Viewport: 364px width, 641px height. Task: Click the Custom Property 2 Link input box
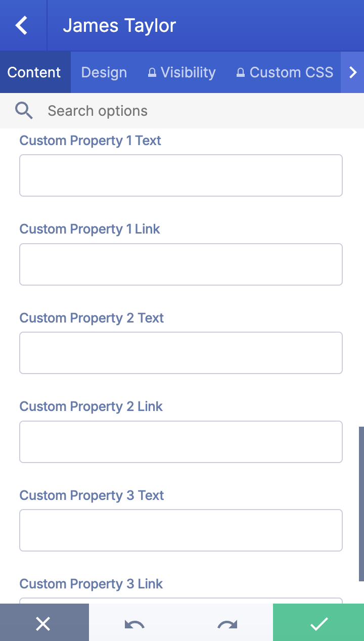180,441
